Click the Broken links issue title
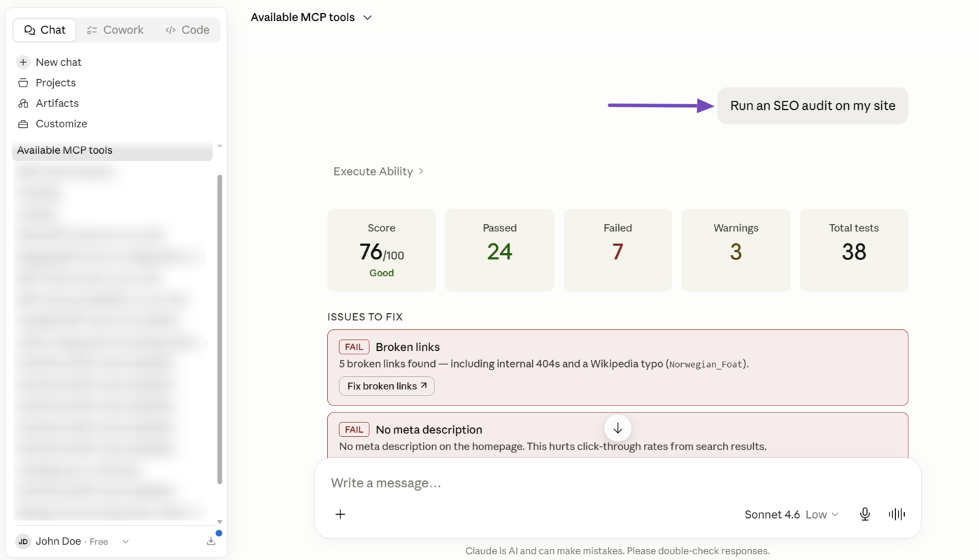 pyautogui.click(x=408, y=347)
